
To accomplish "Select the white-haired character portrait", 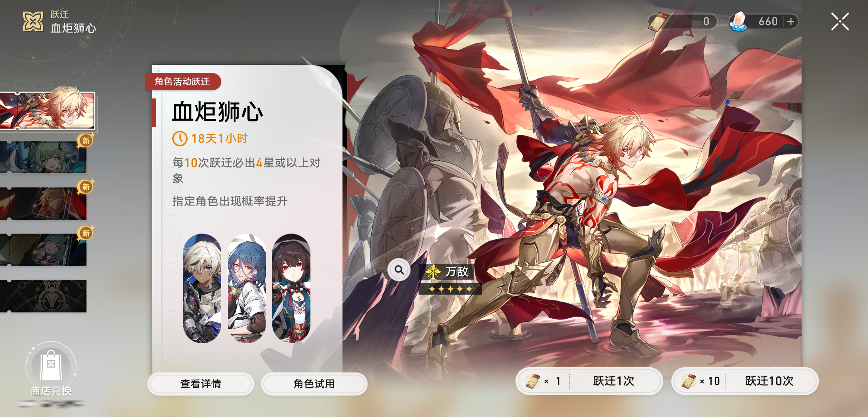I will pyautogui.click(x=202, y=288).
